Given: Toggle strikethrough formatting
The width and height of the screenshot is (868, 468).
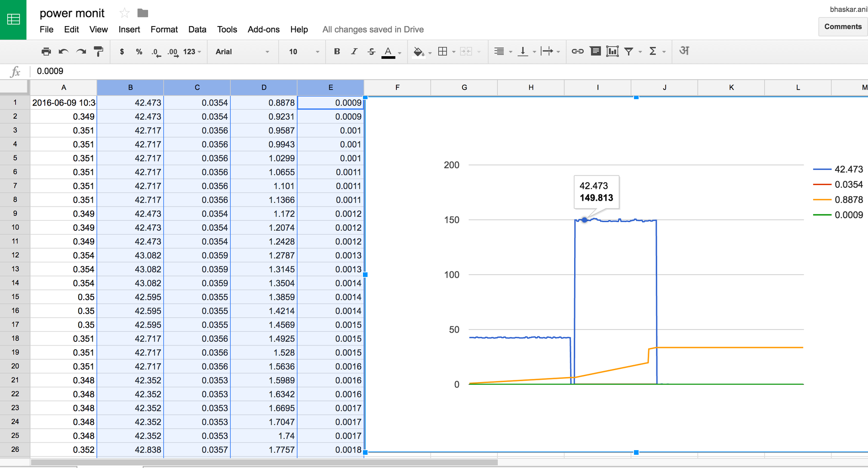Looking at the screenshot, I should pyautogui.click(x=371, y=51).
